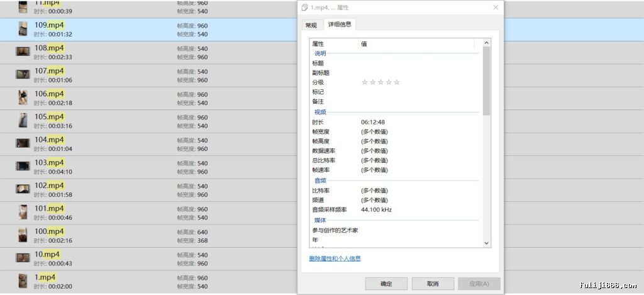The width and height of the screenshot is (644, 295).
Task: Select file name 103.mp4
Action: pos(49,163)
